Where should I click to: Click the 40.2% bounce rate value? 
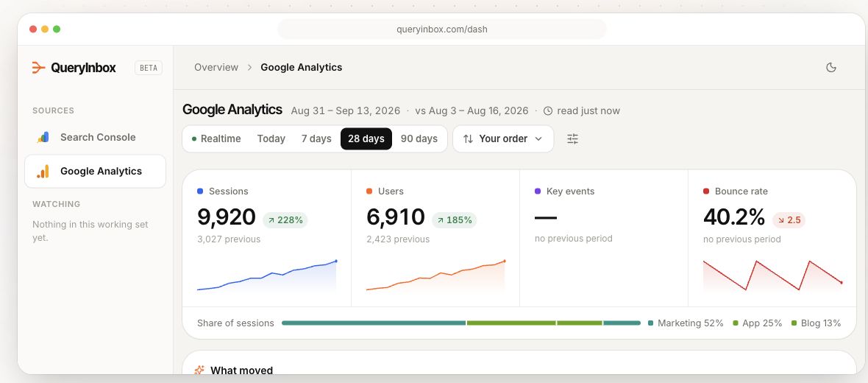[734, 217]
